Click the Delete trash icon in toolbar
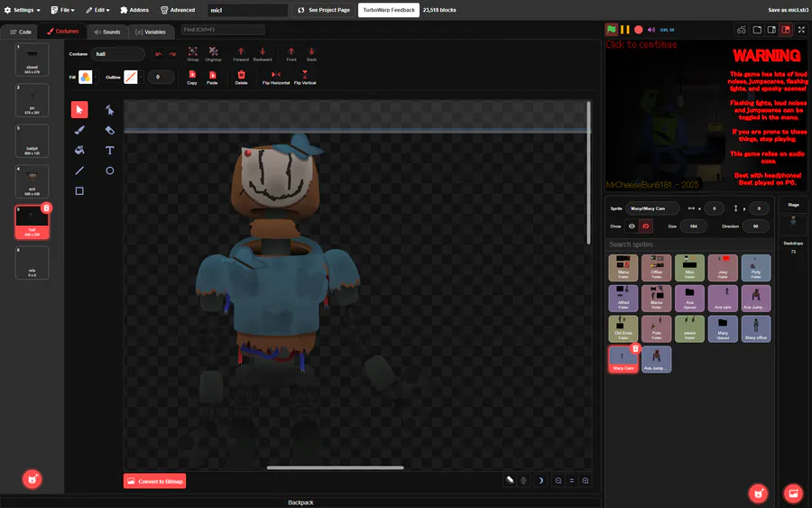Viewport: 812px width, 508px height. click(241, 78)
